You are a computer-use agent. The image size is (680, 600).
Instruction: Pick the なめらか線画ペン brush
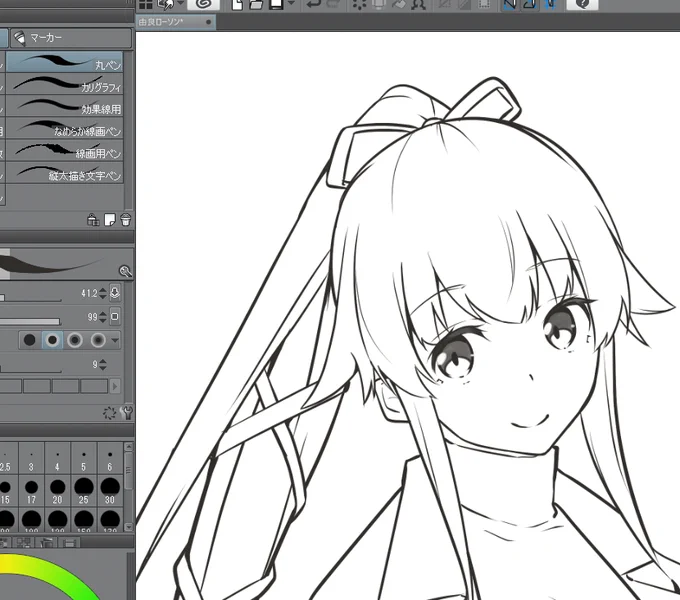(x=65, y=128)
